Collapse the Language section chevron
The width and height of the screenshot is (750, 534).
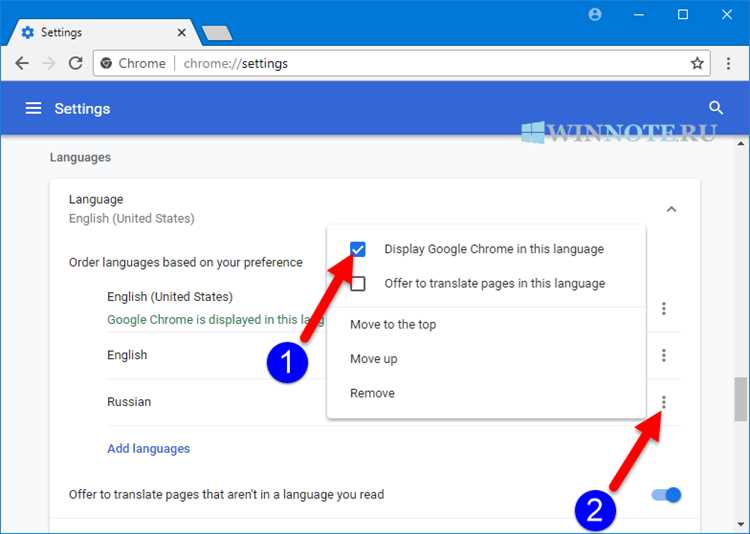(x=672, y=209)
